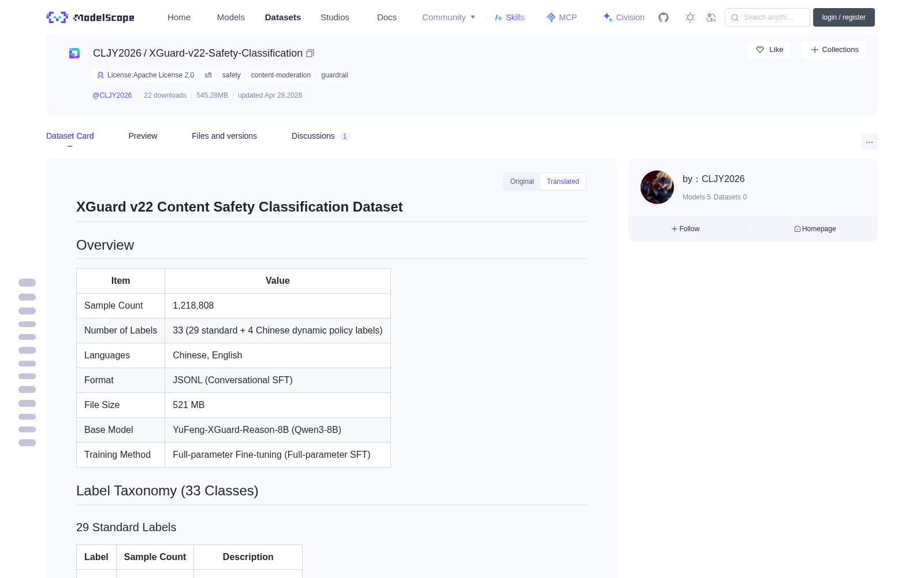Click the CLJY2026 author avatar image
The width and height of the screenshot is (924, 578).
click(657, 187)
